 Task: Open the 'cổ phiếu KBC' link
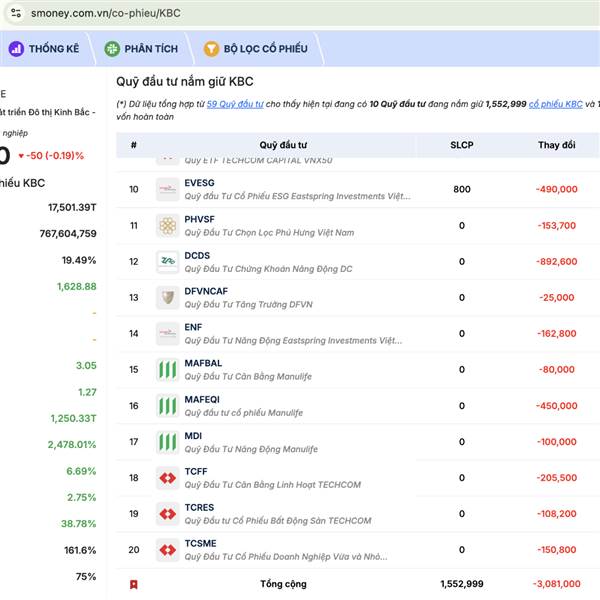(x=556, y=104)
